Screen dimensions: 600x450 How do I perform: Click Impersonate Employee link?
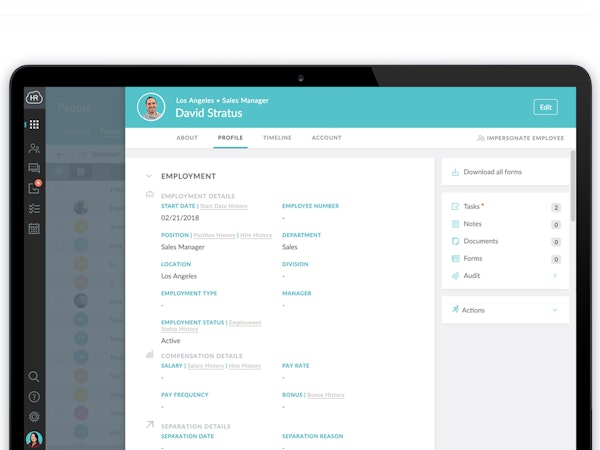click(520, 138)
